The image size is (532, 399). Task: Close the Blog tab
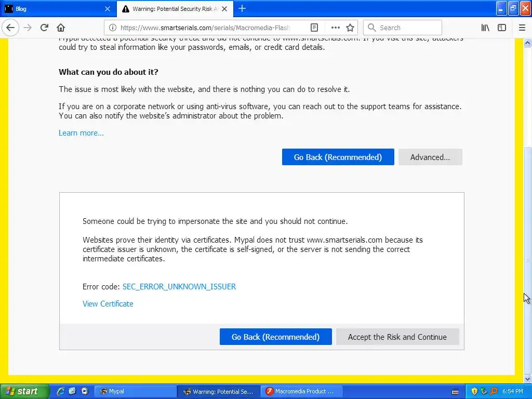[107, 9]
